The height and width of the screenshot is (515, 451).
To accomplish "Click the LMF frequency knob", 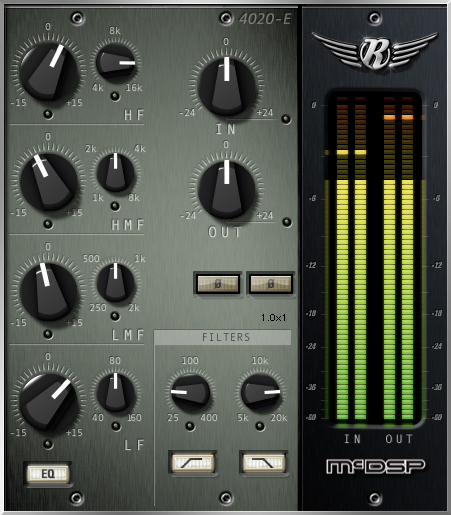I will pyautogui.click(x=116, y=283).
